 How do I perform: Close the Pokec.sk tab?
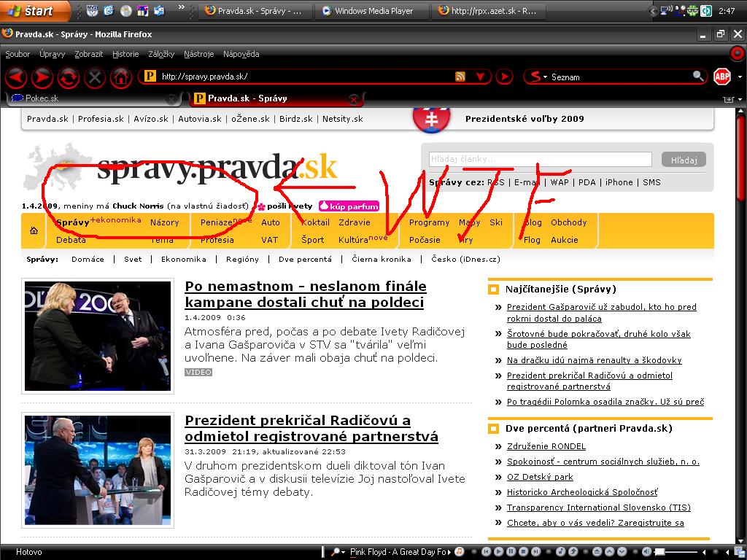[x=171, y=99]
